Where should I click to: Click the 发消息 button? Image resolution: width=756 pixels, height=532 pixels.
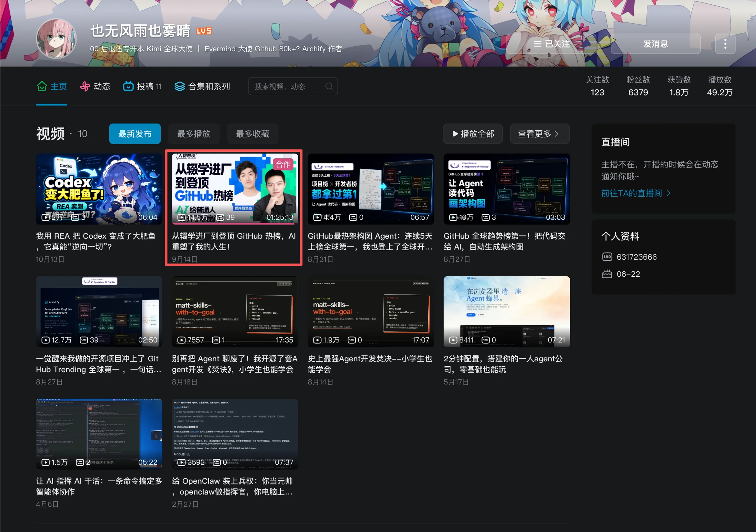tap(656, 44)
